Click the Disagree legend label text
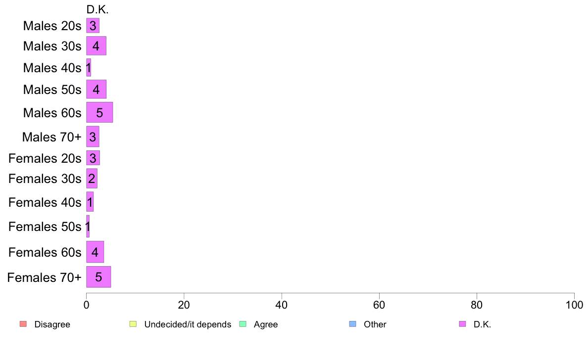The image size is (588, 364). (x=52, y=324)
